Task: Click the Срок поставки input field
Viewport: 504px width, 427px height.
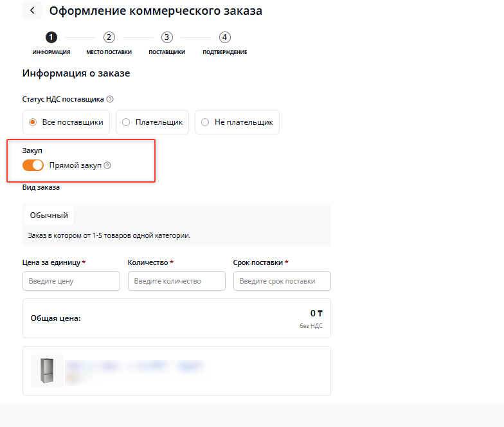Action: click(x=282, y=281)
